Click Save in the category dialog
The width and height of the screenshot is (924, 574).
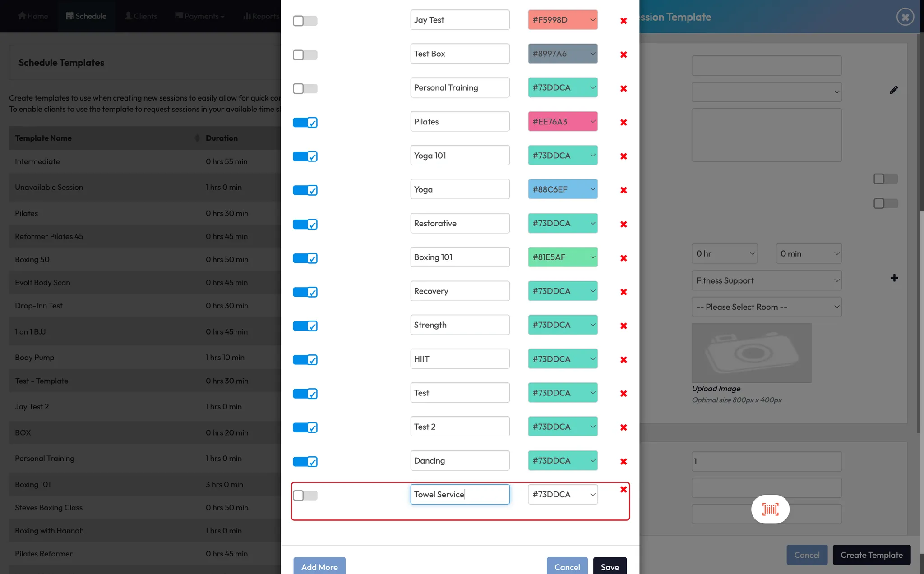609,566
